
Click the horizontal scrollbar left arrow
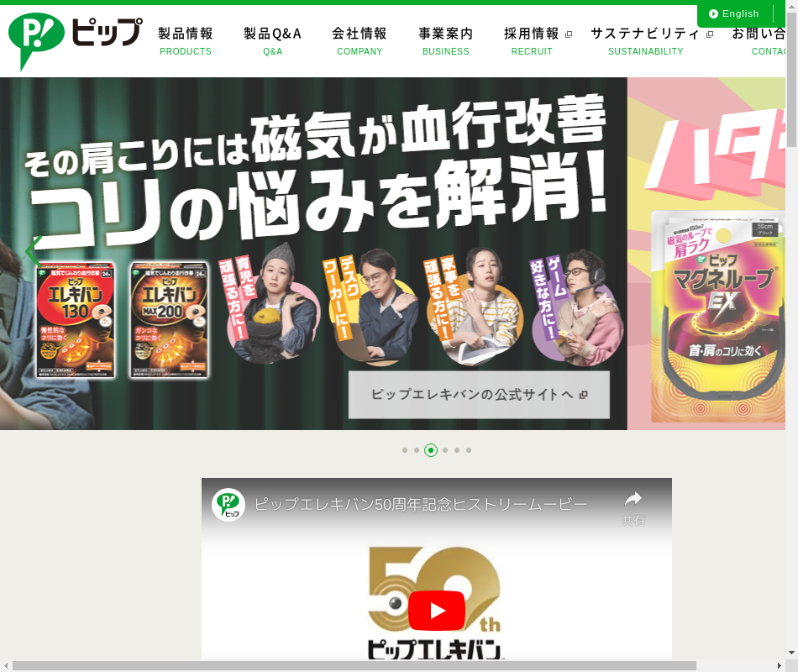(5, 666)
